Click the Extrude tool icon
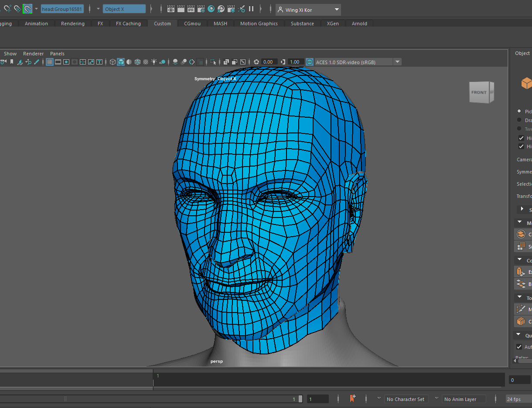Image resolution: width=532 pixels, height=408 pixels. [521, 272]
